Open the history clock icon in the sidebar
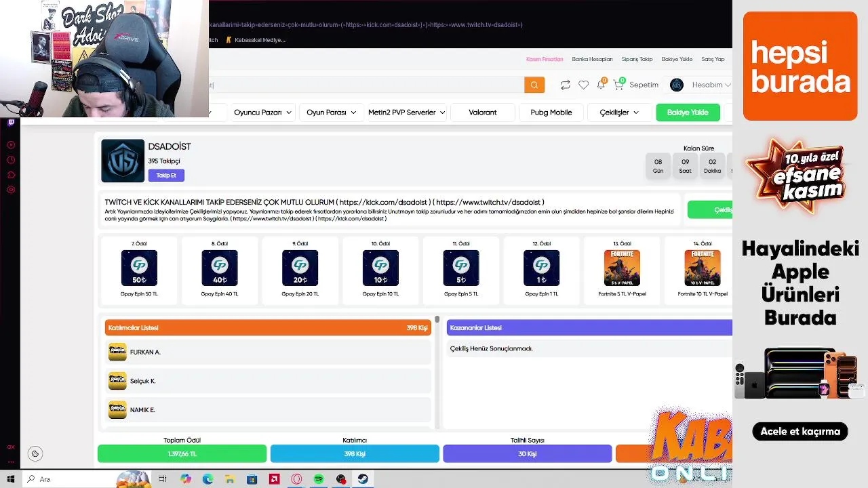The width and height of the screenshot is (868, 488). [11, 160]
